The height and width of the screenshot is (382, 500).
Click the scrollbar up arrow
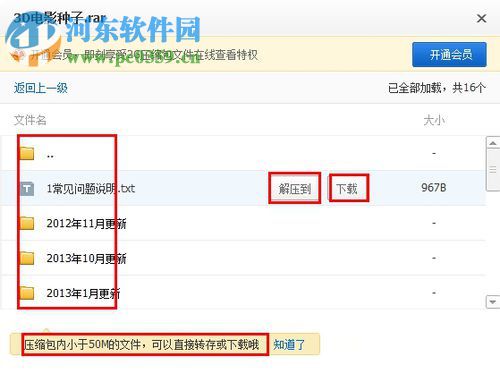click(493, 143)
